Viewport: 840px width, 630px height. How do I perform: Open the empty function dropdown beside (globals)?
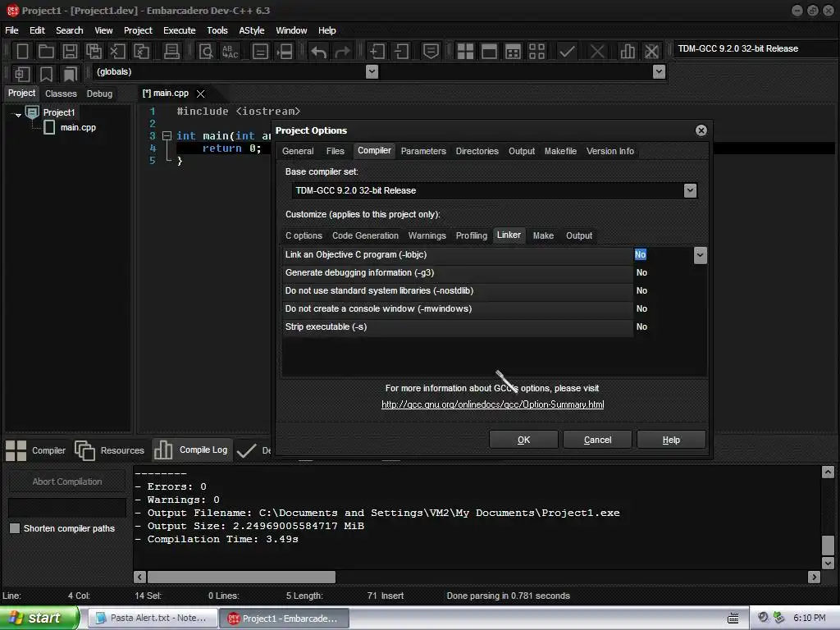click(x=659, y=72)
